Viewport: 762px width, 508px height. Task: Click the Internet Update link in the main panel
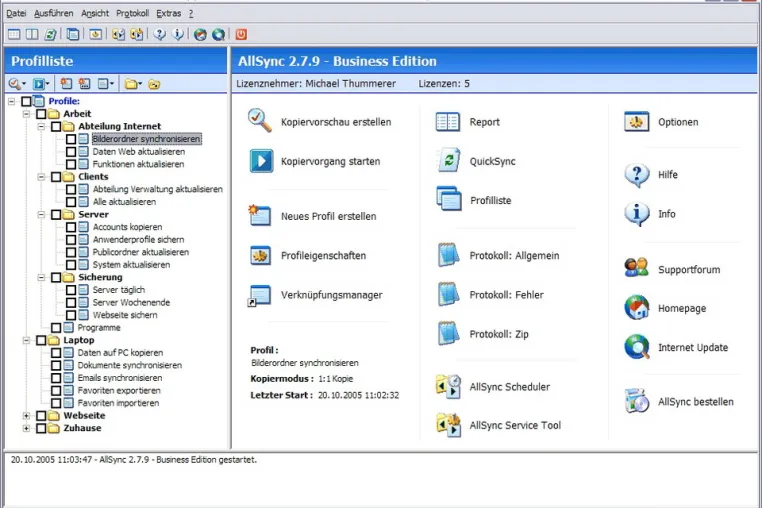click(x=693, y=348)
